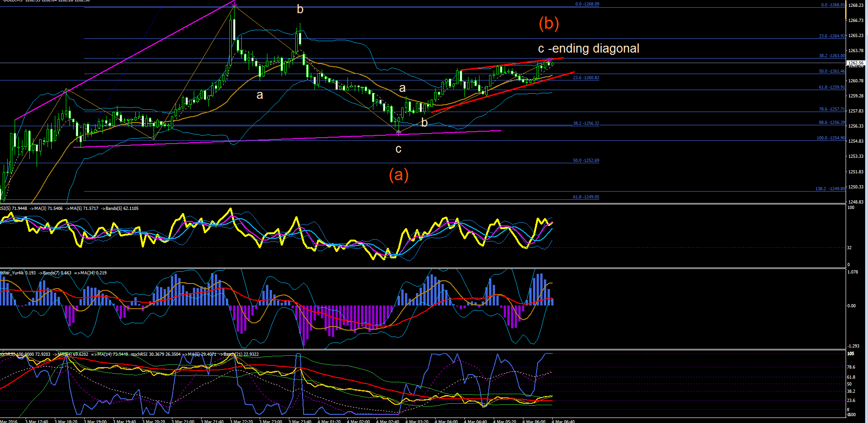Click the Fibonacci label 61.8 -1249.05
Viewport: 868px width, 423px height.
586,197
